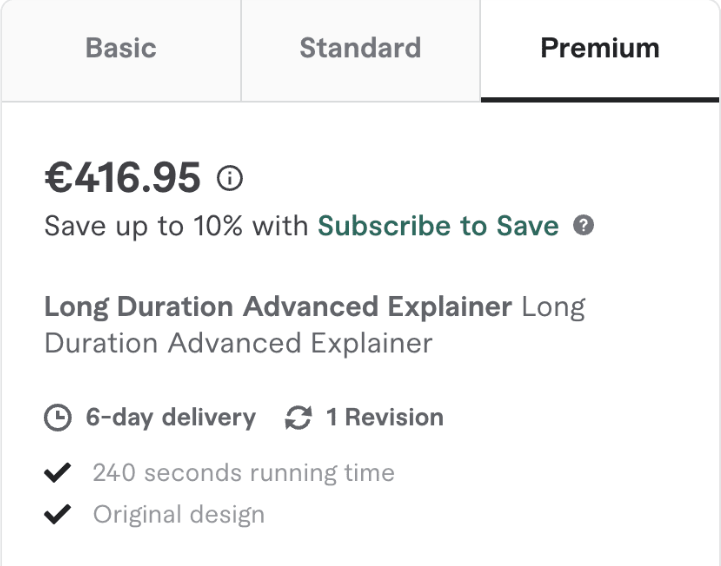Click gray word 'Long' ending the title line

coord(554,306)
